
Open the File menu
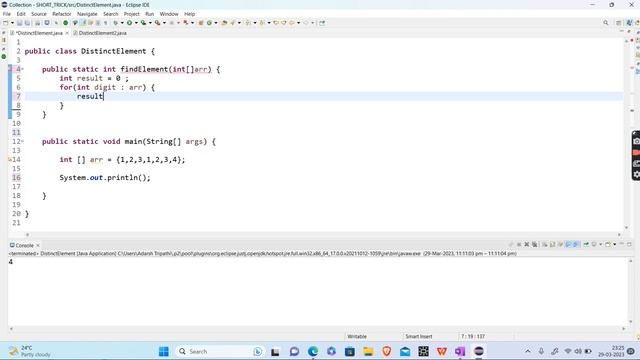(x=7, y=14)
